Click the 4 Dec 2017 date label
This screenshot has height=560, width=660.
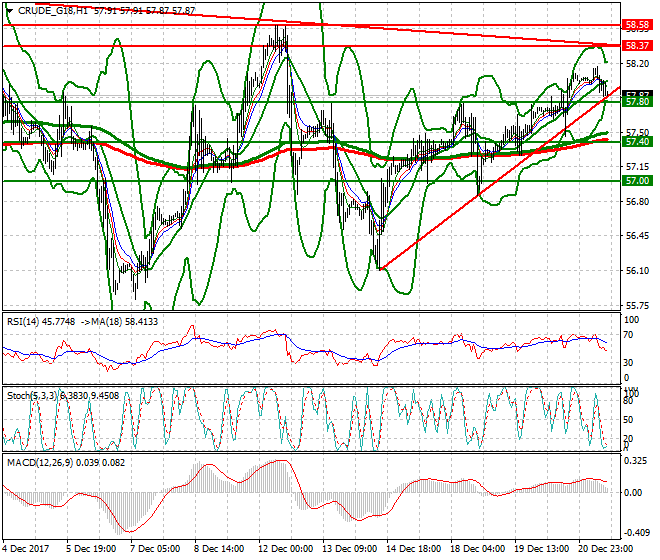(26, 549)
